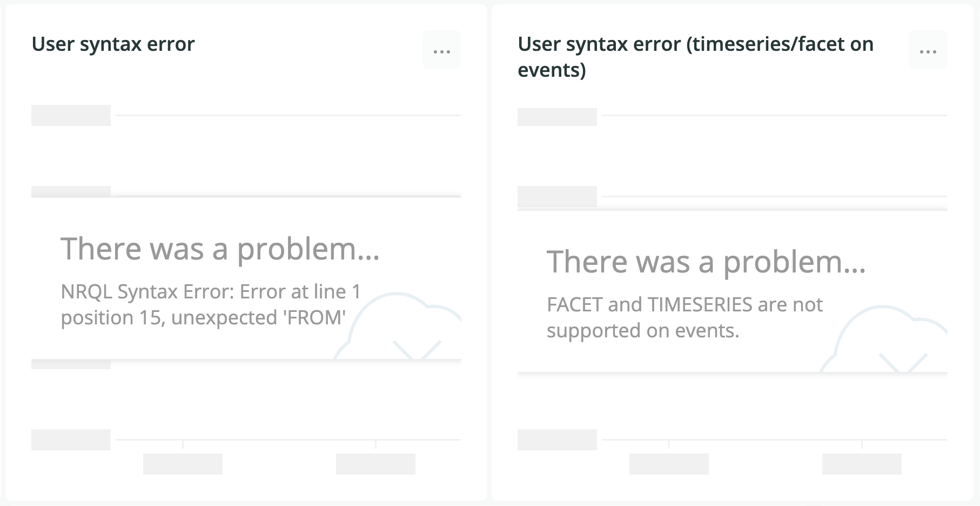Click the right placeholder button under the right widget

pos(862,464)
